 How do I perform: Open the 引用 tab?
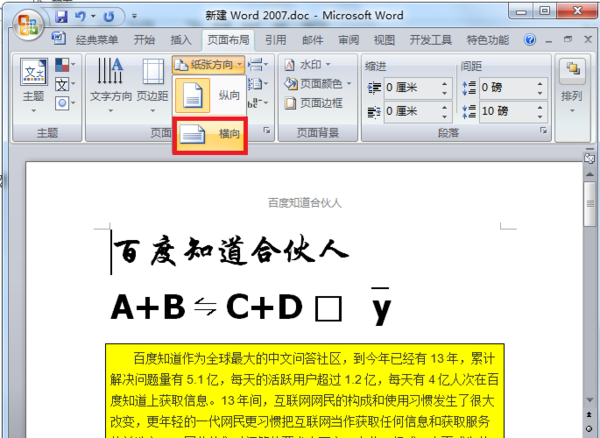[276, 40]
